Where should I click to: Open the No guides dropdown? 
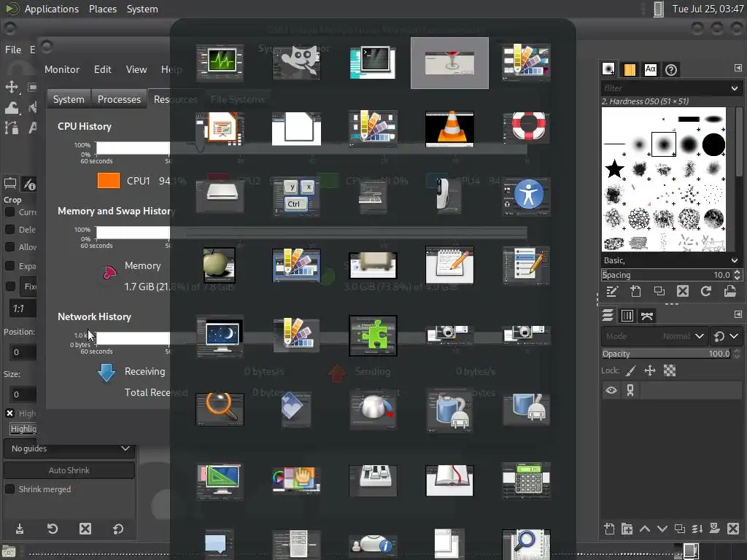(x=69, y=448)
